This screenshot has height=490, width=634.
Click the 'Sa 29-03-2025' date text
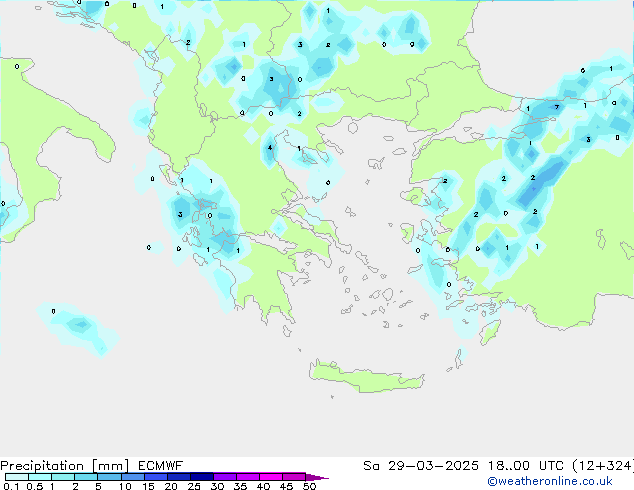coord(421,466)
